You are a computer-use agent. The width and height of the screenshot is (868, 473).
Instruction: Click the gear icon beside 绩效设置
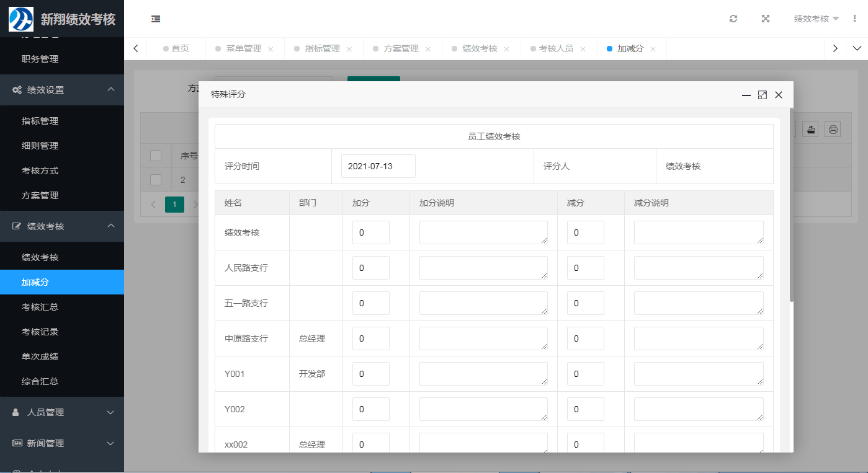coord(16,89)
